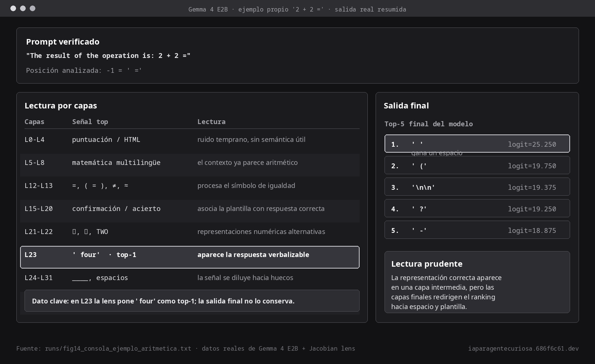The height and width of the screenshot is (364, 595).
Task: Click the 'logit=19.375' value
Action: [x=532, y=188]
